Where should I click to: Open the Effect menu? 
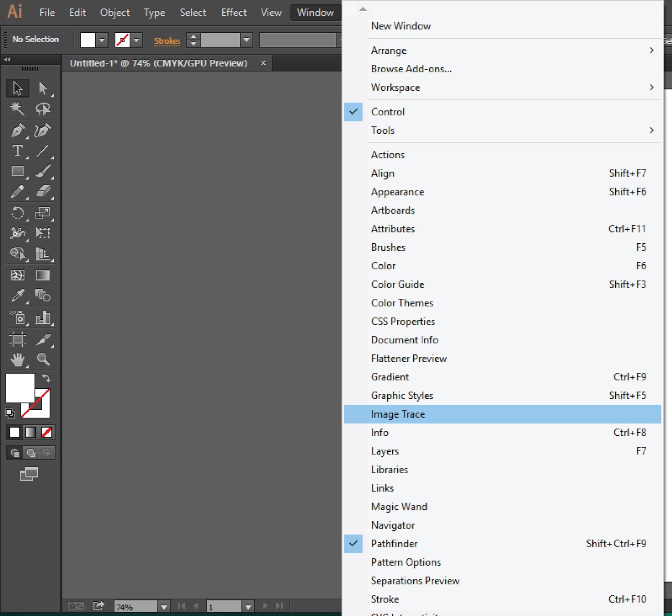(x=234, y=13)
